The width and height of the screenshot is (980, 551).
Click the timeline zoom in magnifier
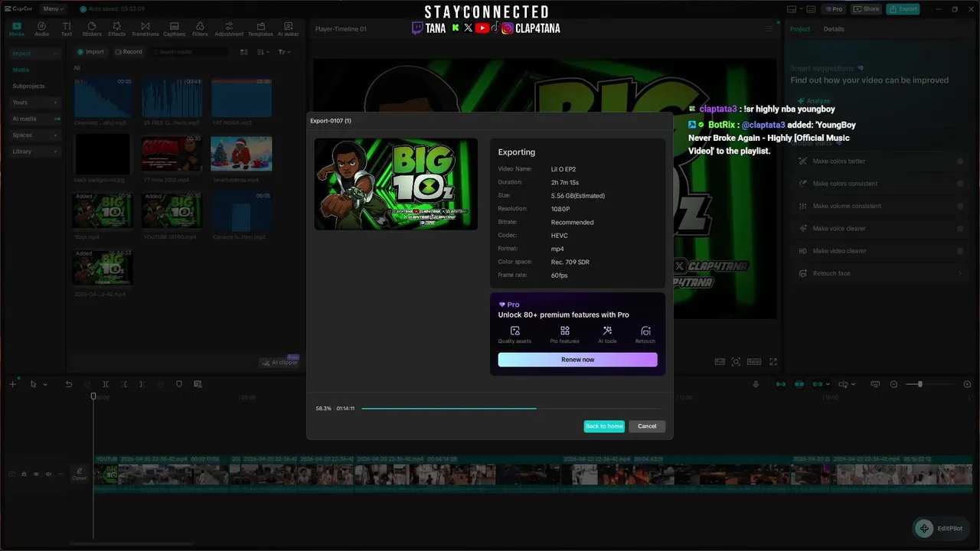(967, 384)
